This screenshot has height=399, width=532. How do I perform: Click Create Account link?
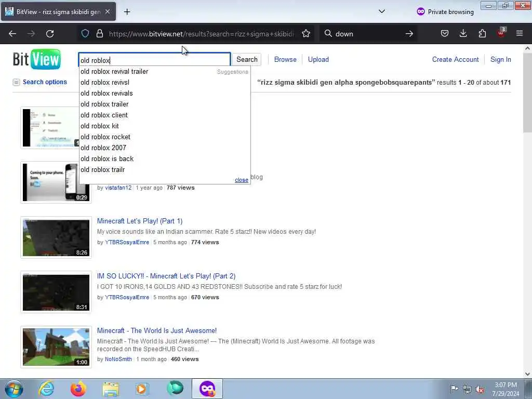[x=455, y=59]
